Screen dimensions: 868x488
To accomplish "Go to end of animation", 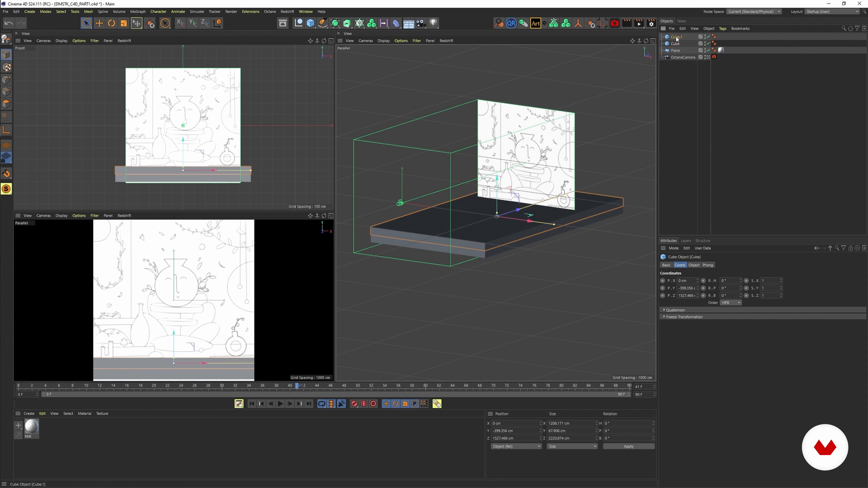I will click(x=309, y=404).
